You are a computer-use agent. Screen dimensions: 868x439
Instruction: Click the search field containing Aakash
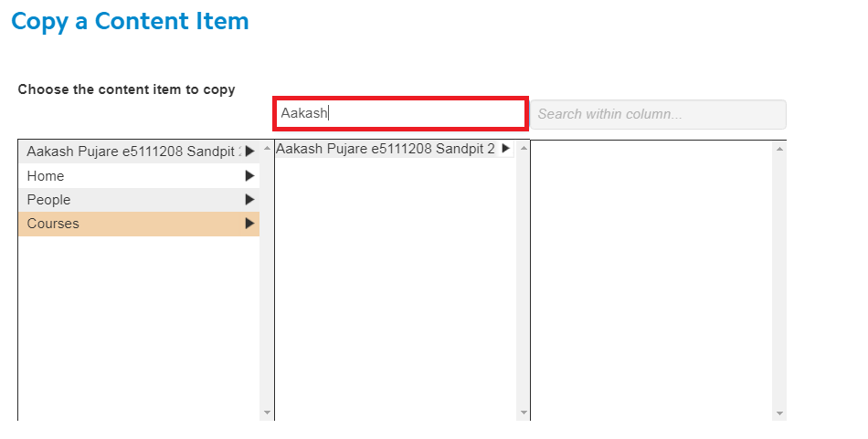tap(400, 114)
